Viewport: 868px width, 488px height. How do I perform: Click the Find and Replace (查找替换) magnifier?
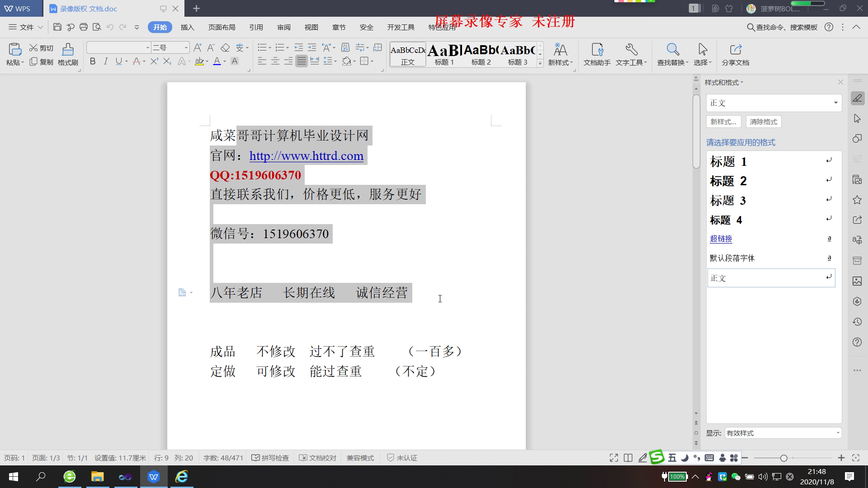pyautogui.click(x=673, y=54)
